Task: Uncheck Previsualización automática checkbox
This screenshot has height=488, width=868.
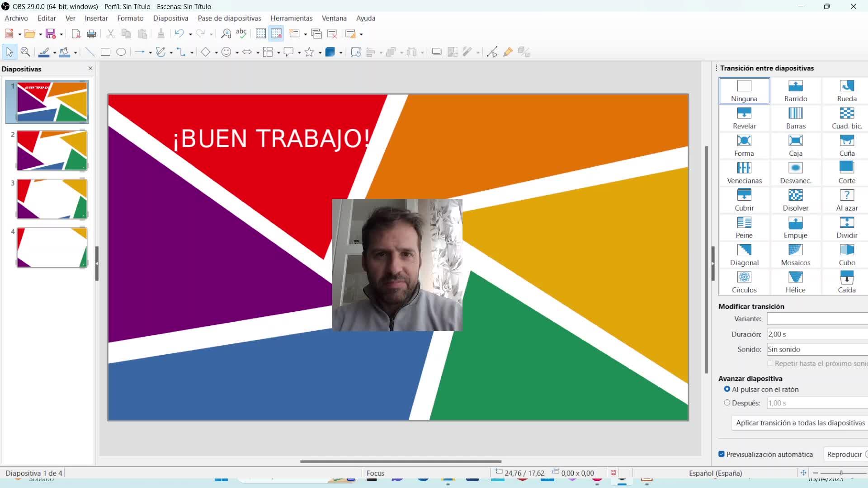Action: (722, 454)
